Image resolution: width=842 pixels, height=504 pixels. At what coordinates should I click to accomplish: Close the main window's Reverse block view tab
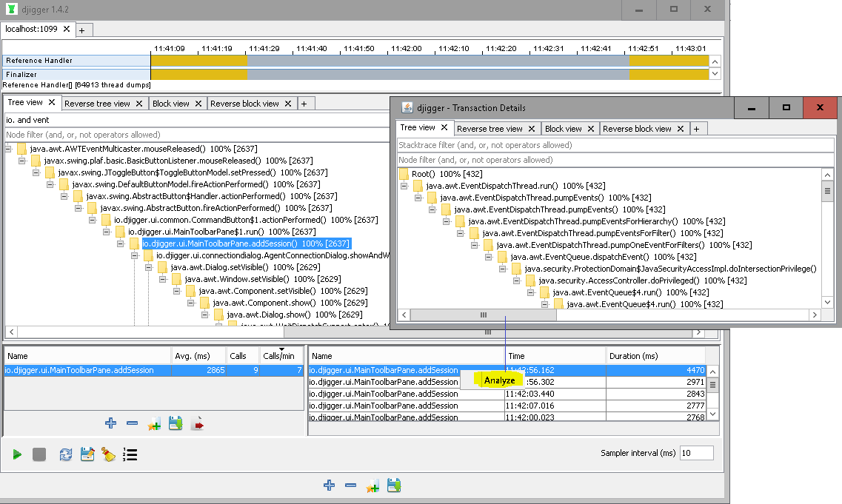288,104
